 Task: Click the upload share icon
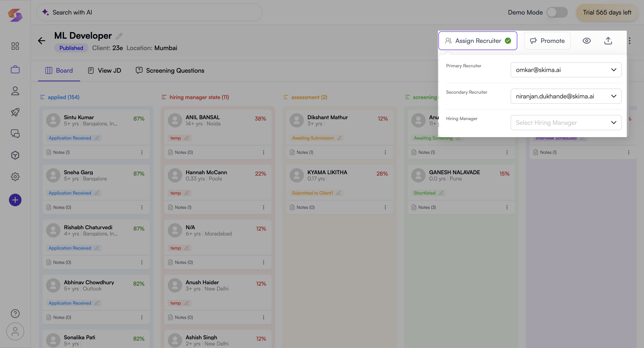pyautogui.click(x=608, y=41)
